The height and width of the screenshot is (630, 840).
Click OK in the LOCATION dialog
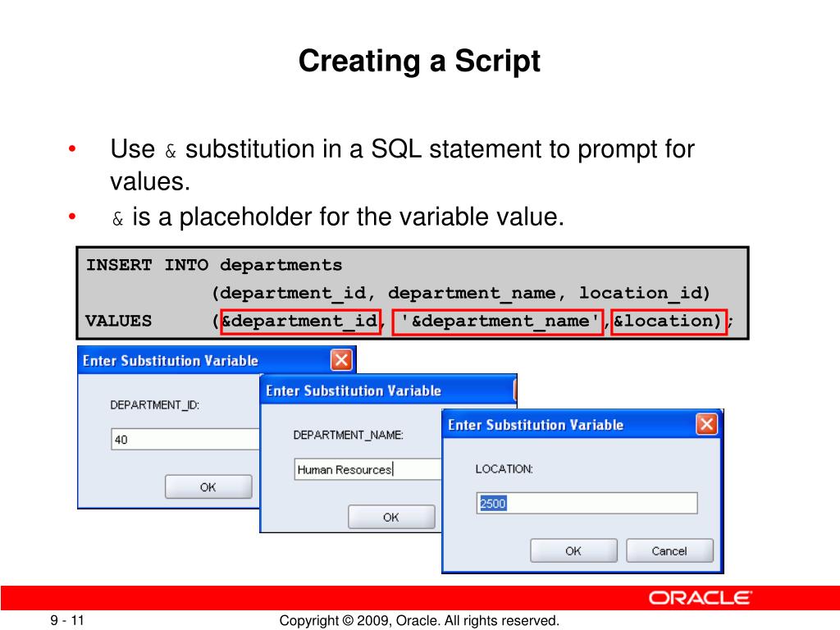(x=573, y=550)
